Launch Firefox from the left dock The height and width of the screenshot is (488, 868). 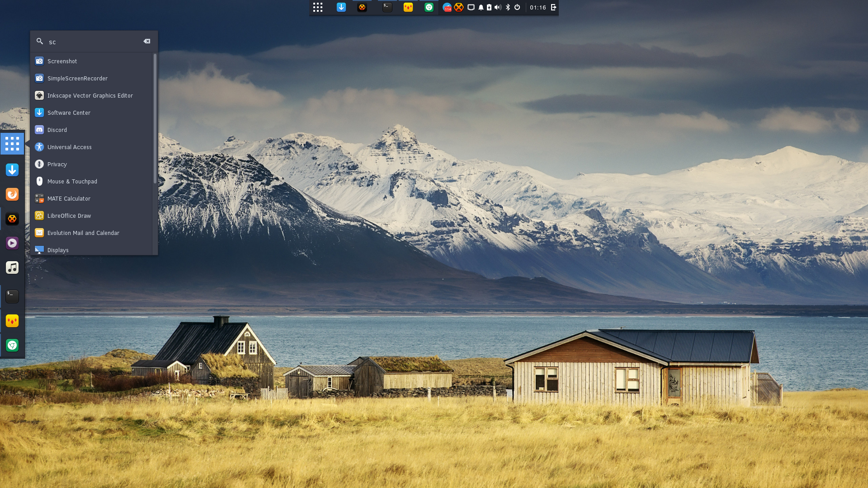12,194
